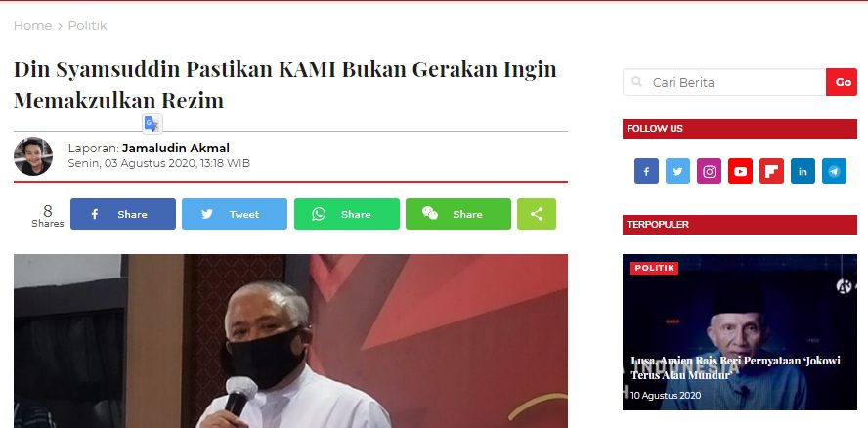868x428 pixels.
Task: Click the green generic share icon button
Action: tap(537, 214)
